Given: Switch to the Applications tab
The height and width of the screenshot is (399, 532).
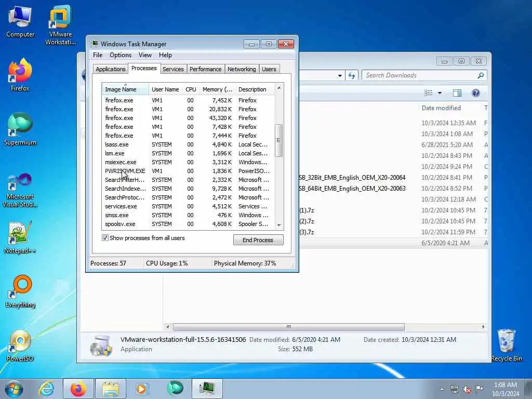Looking at the screenshot, I should point(110,69).
